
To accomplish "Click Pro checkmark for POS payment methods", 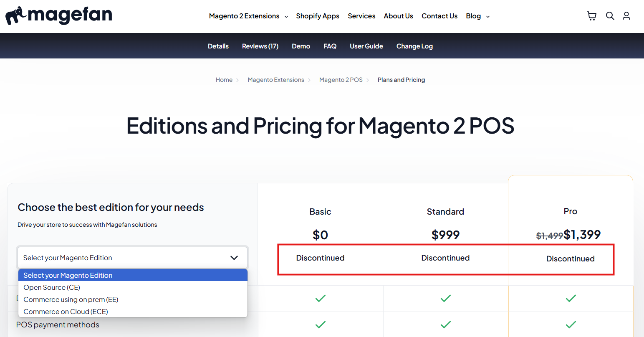I will 571,324.
